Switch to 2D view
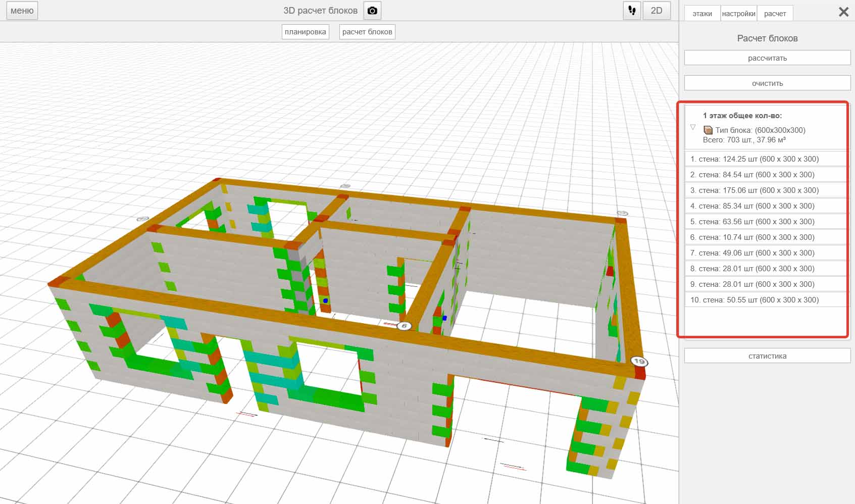This screenshot has height=504, width=855. [x=656, y=11]
